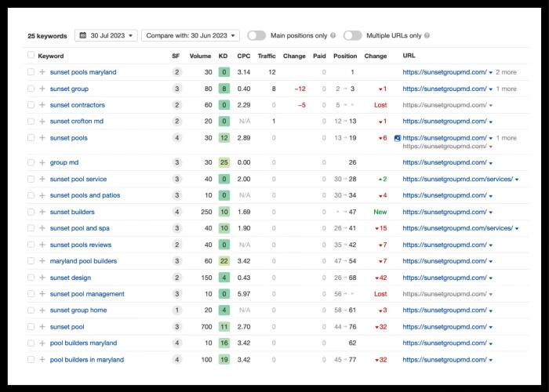549x392 pixels.
Task: Click the KD badge 22 for maryland pool builders
Action: (224, 261)
